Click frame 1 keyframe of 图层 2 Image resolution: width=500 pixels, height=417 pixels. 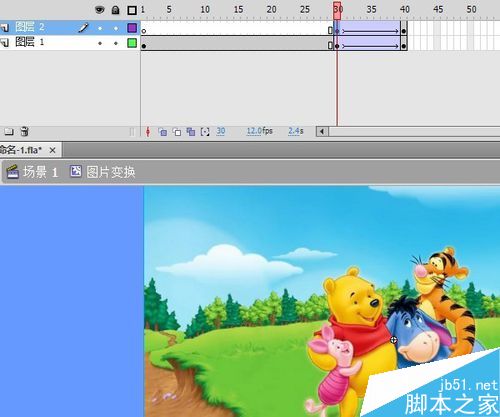coord(144,31)
